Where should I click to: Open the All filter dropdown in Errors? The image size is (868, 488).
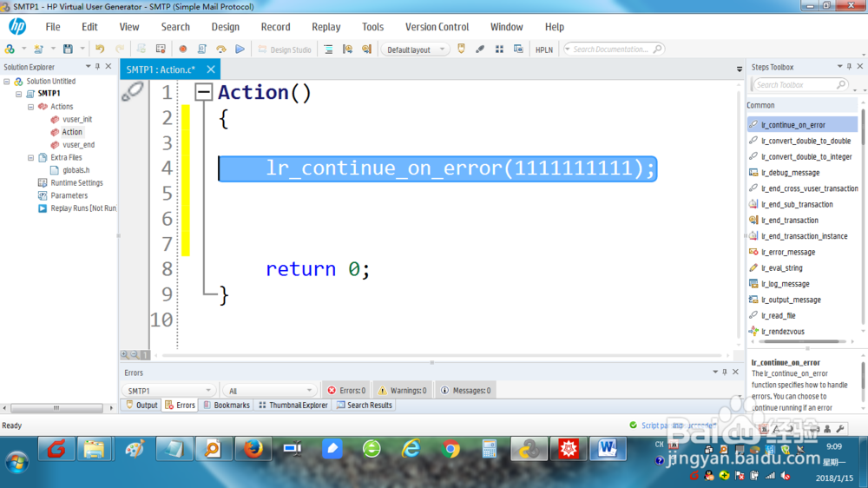269,391
